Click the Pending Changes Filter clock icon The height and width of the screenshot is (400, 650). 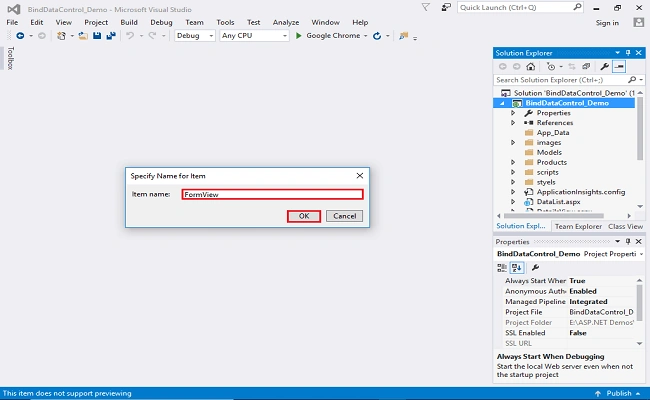[551, 66]
